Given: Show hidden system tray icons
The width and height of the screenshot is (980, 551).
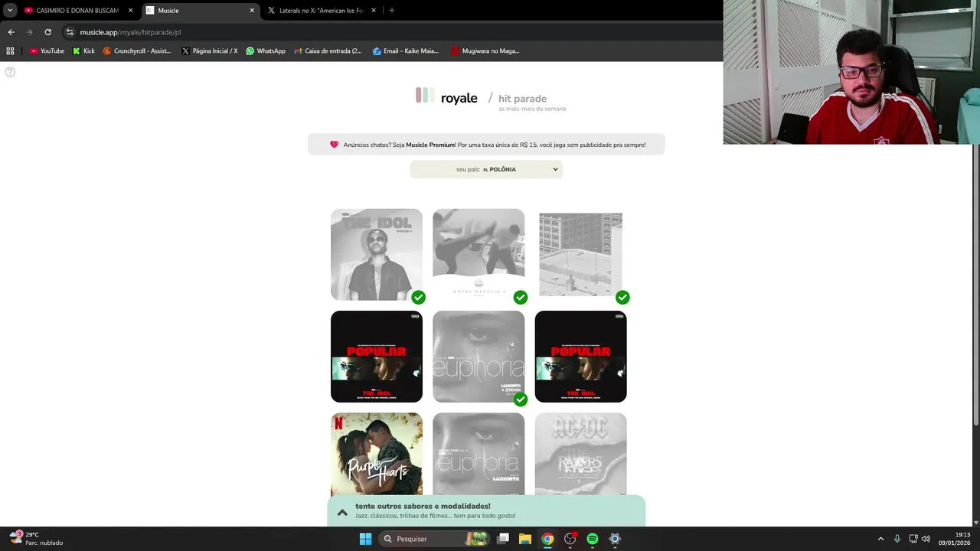Looking at the screenshot, I should (880, 539).
